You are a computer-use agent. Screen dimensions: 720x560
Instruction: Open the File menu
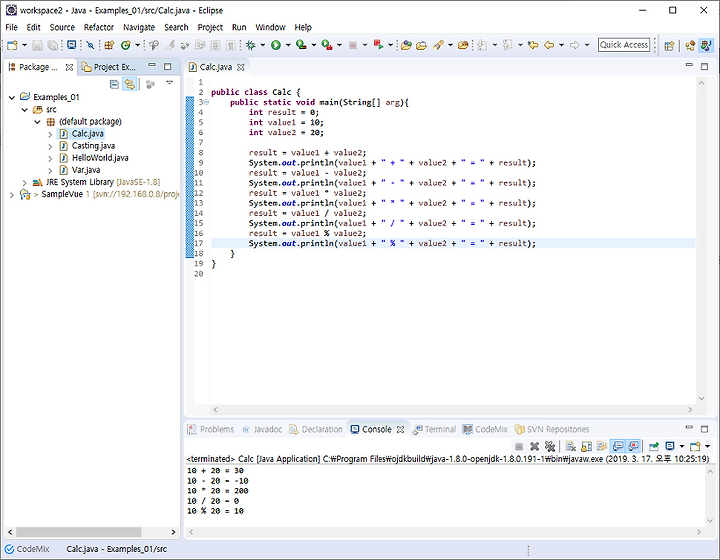click(11, 27)
